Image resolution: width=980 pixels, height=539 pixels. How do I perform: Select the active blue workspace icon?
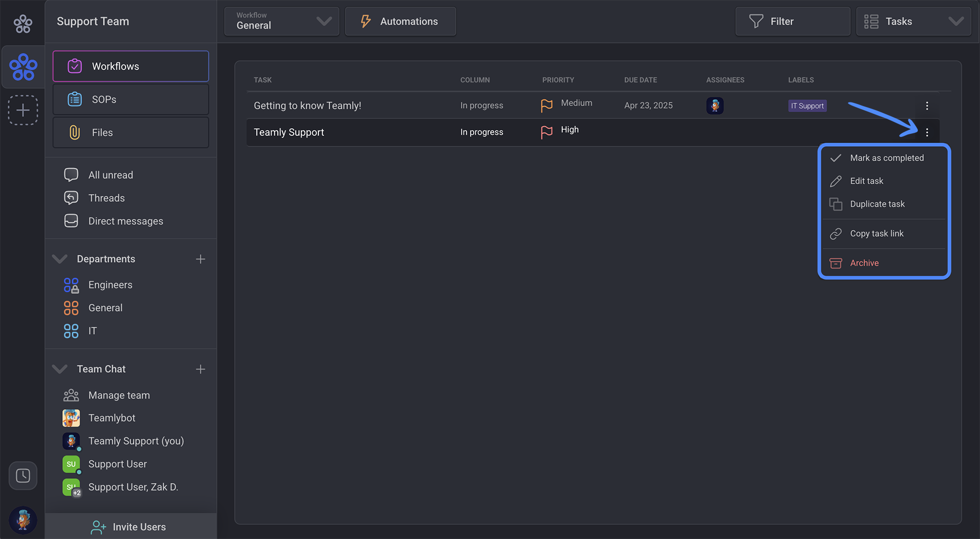tap(23, 67)
